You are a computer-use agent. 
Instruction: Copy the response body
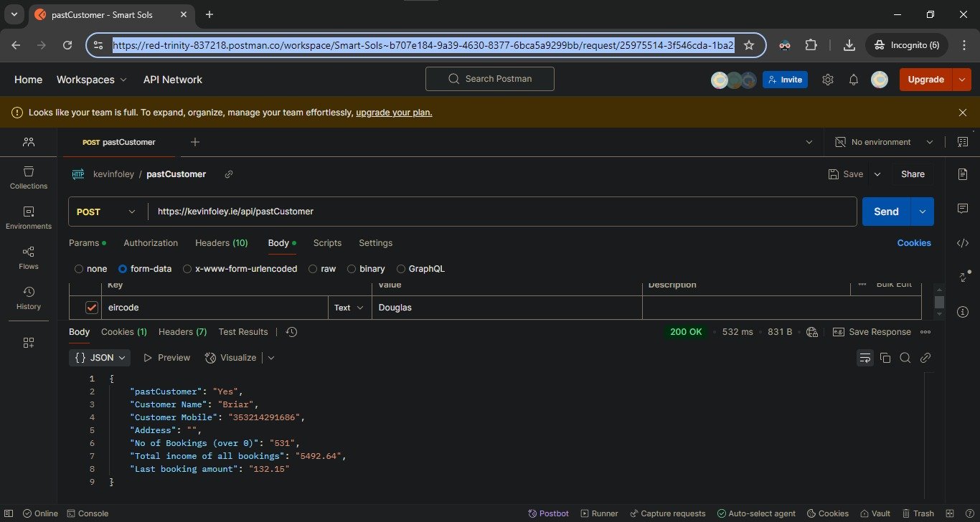coord(885,358)
